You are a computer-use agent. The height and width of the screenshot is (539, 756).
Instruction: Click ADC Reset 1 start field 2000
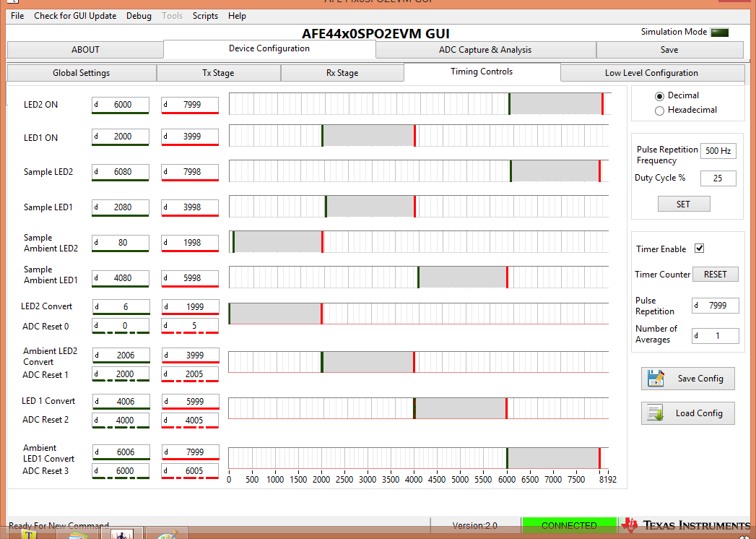pyautogui.click(x=121, y=374)
